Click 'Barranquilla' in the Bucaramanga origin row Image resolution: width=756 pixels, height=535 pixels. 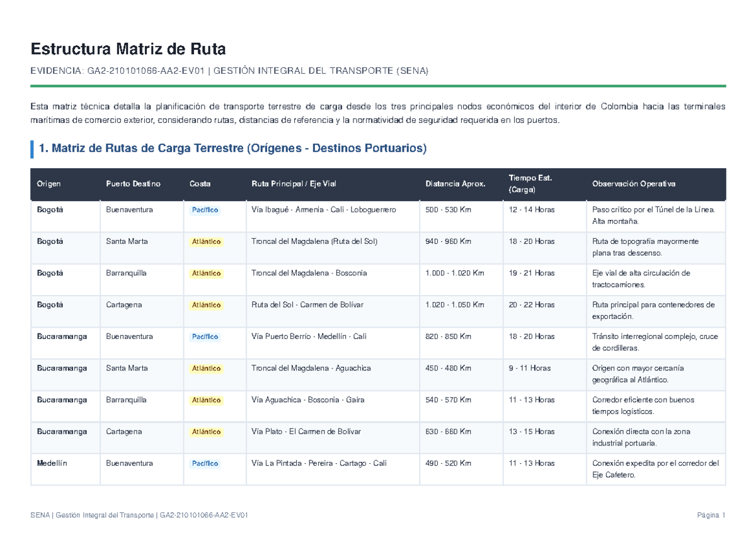click(126, 400)
